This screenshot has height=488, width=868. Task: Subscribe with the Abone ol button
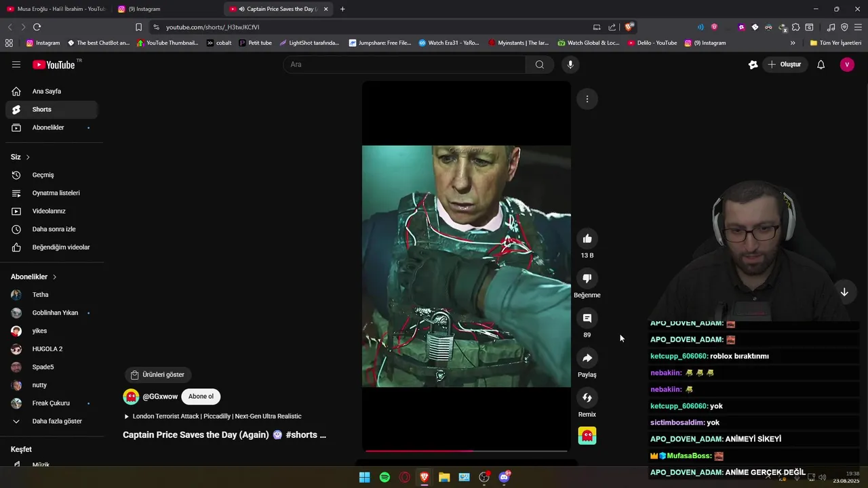pyautogui.click(x=201, y=396)
